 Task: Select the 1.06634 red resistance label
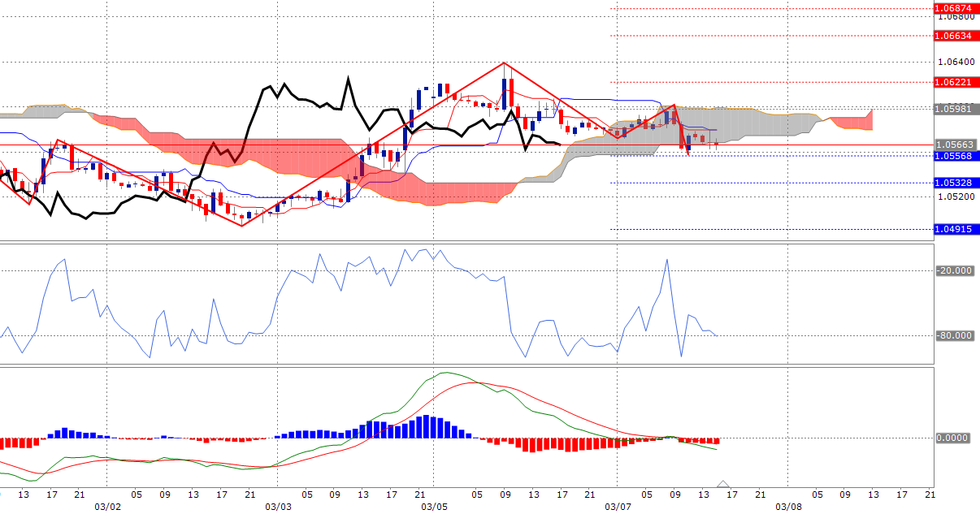(x=954, y=36)
